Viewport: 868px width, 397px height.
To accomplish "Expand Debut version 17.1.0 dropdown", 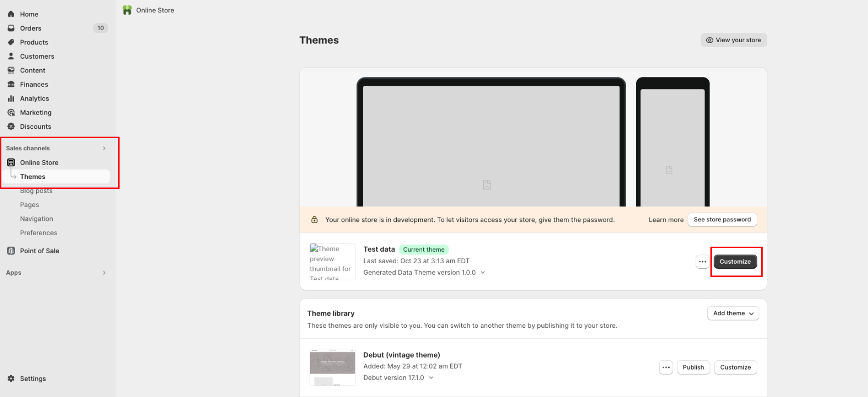I will click(x=431, y=378).
